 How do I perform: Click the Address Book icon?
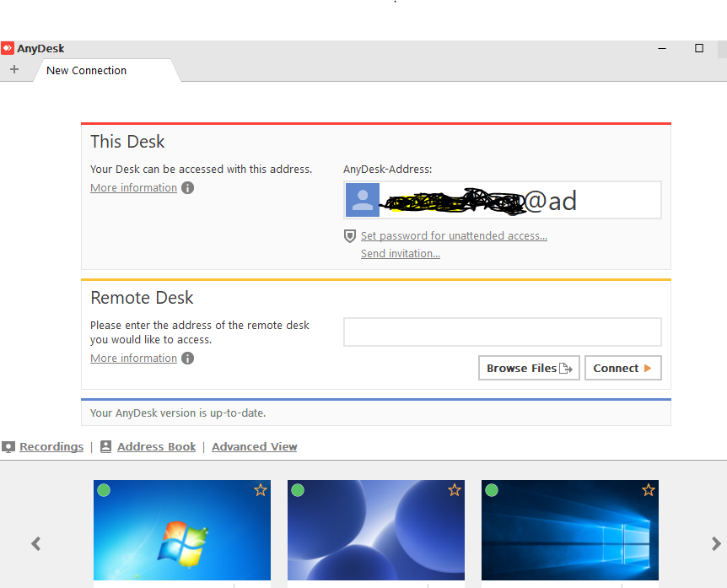pos(105,446)
